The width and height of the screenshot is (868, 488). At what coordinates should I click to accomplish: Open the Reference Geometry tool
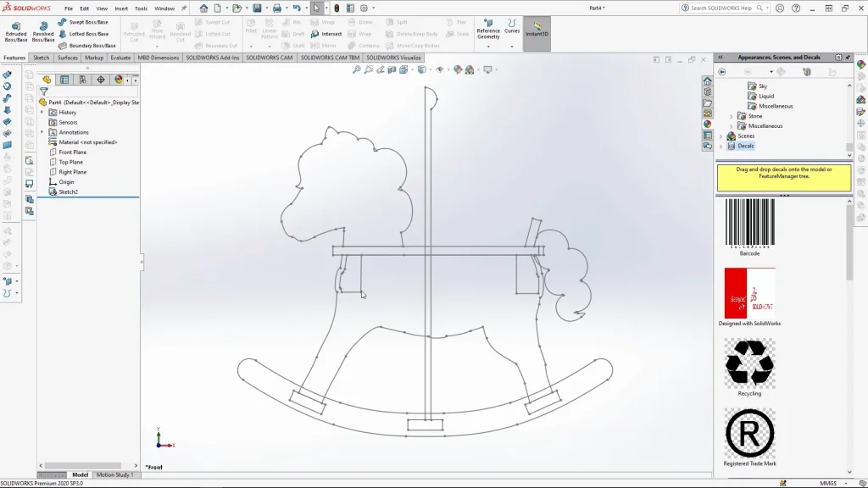point(488,29)
